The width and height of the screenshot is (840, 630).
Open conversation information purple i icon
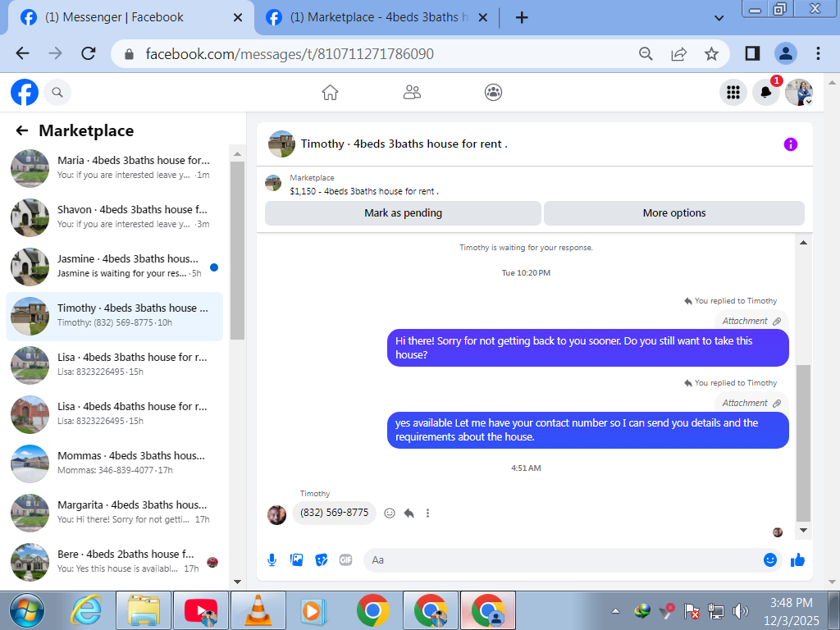point(790,144)
